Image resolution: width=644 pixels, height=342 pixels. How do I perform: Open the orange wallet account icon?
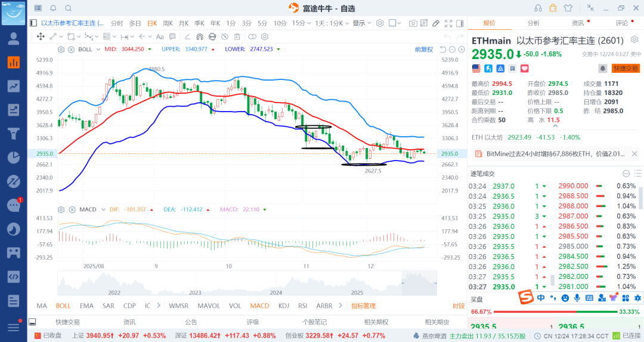[553, 8]
